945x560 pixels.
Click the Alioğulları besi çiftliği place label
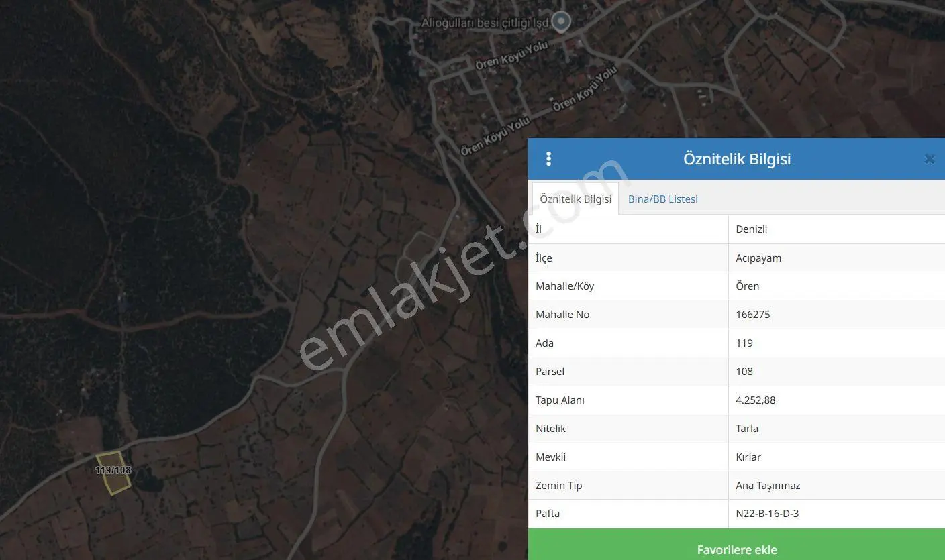485,23
